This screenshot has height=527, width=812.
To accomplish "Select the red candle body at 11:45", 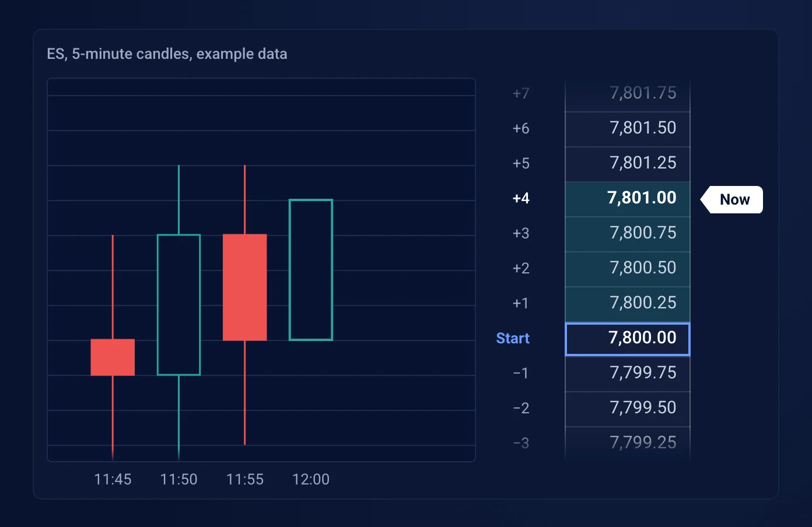I will [x=113, y=357].
